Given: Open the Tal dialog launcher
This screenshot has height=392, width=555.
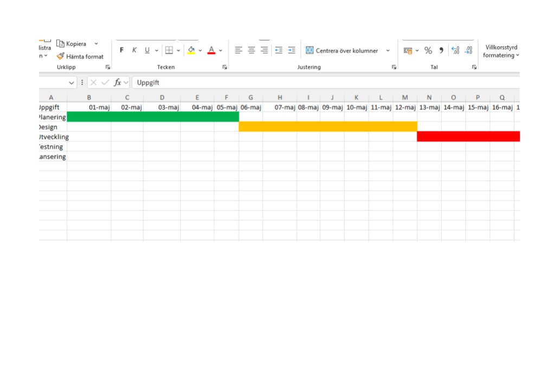Looking at the screenshot, I should click(x=474, y=67).
